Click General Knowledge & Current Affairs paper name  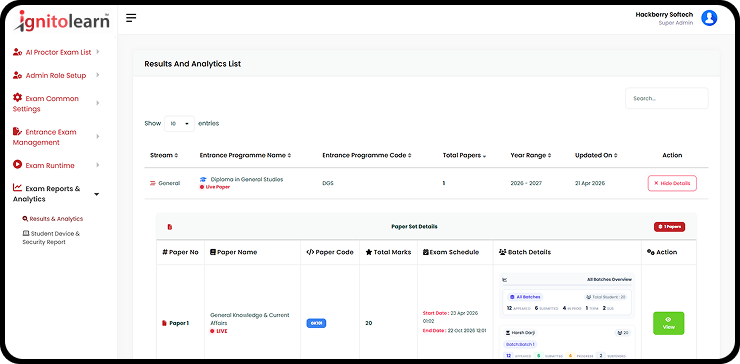click(250, 319)
